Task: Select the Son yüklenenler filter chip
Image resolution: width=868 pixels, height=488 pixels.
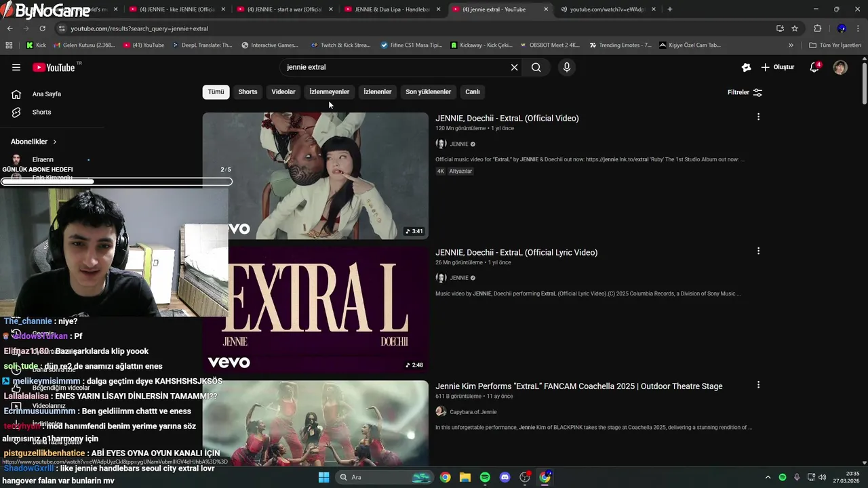Action: coord(429,92)
